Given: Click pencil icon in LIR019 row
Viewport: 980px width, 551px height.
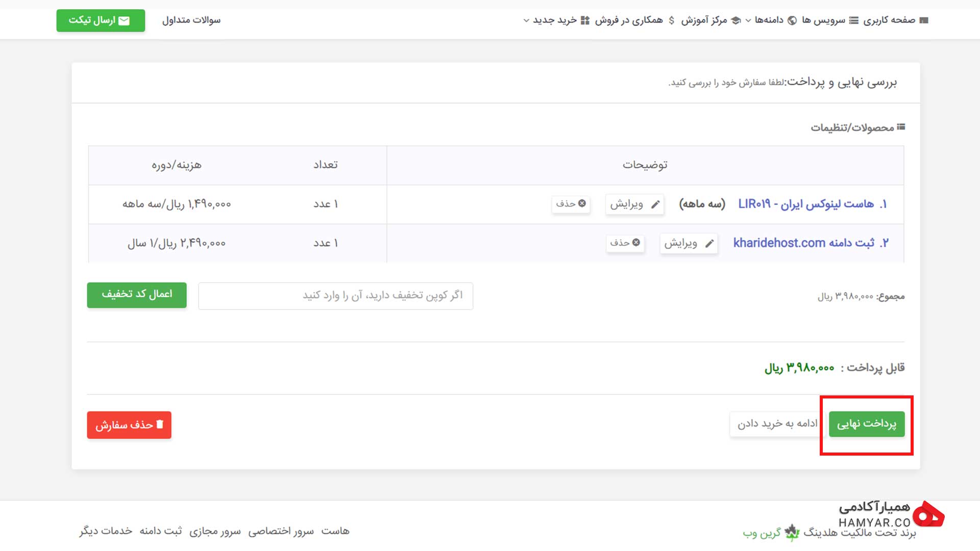Looking at the screenshot, I should pyautogui.click(x=655, y=205).
